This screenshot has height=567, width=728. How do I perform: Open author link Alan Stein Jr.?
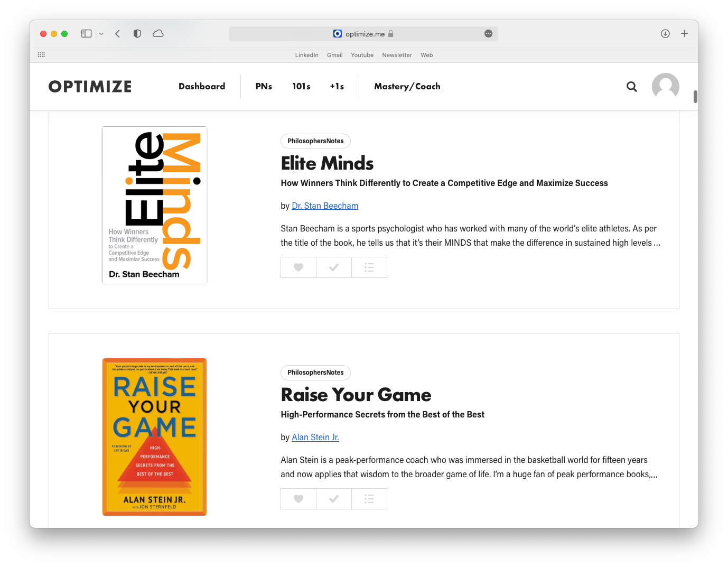click(315, 438)
